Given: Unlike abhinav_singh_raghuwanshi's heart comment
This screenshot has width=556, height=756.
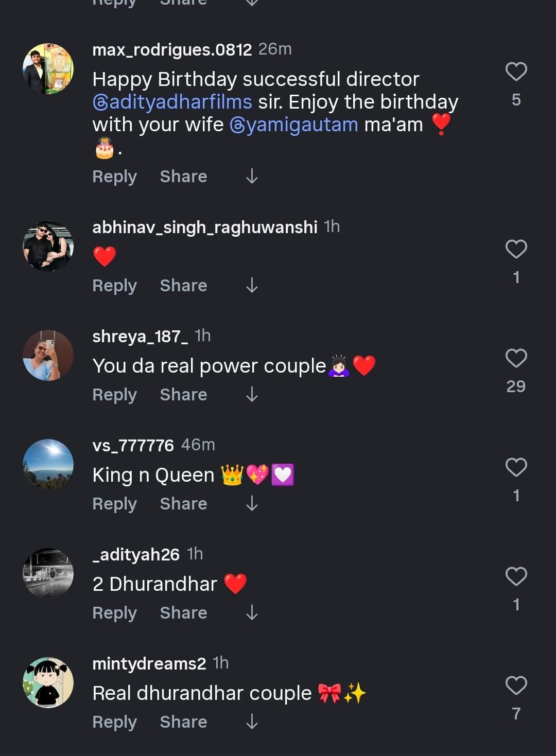Looking at the screenshot, I should tap(515, 249).
